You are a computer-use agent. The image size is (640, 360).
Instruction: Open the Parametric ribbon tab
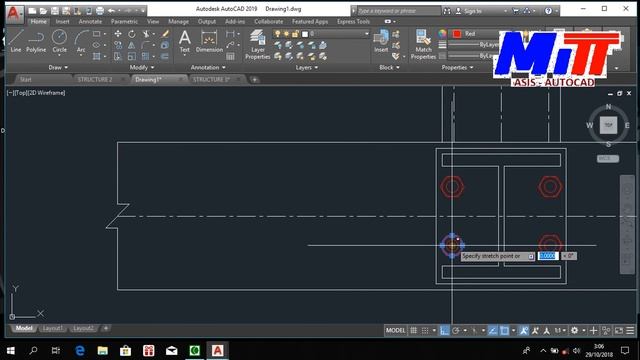point(124,21)
